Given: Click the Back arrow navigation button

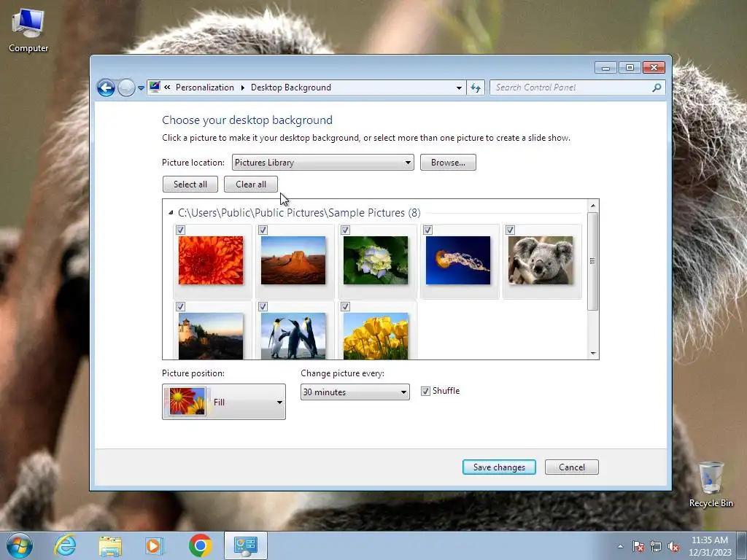Looking at the screenshot, I should tap(106, 87).
